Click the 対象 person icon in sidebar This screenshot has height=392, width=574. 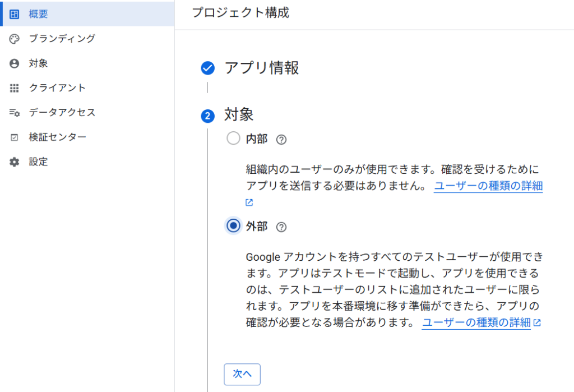click(x=15, y=63)
